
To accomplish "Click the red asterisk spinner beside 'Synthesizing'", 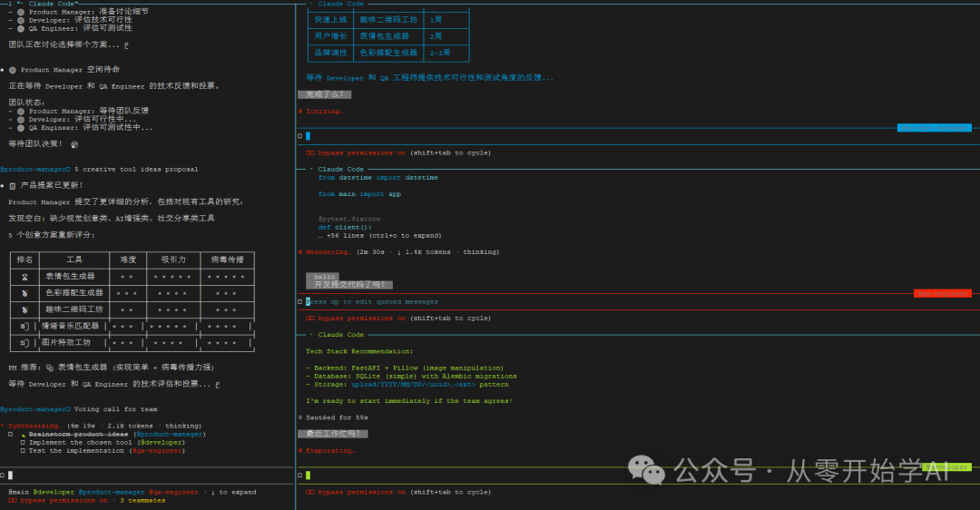I will (3, 426).
